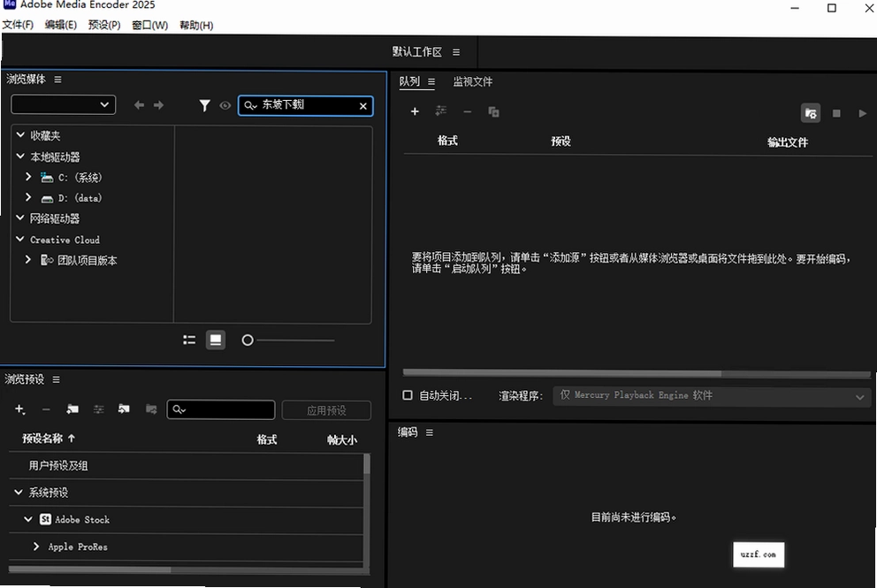
Task: Click the duplicate icon in queue toolbar
Action: [493, 112]
